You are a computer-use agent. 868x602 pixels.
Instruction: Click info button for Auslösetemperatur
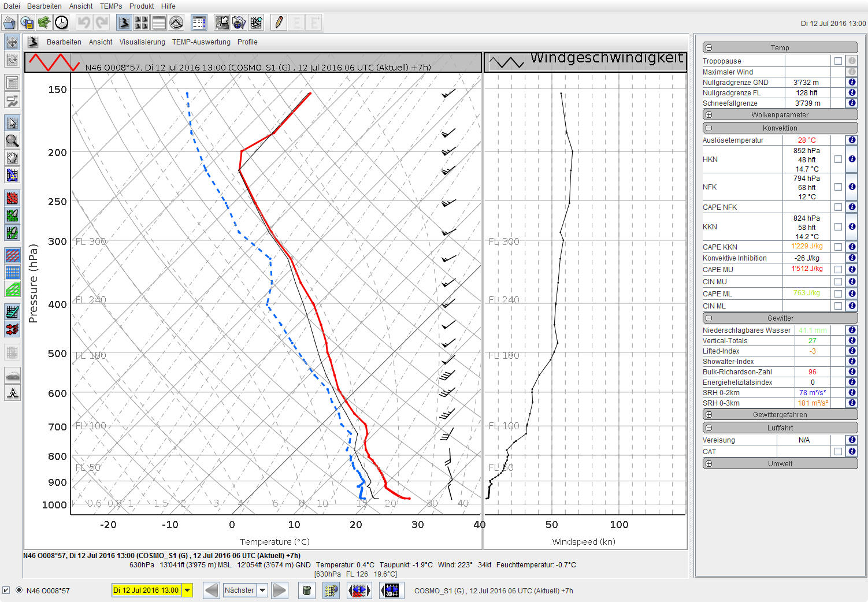[x=852, y=140]
